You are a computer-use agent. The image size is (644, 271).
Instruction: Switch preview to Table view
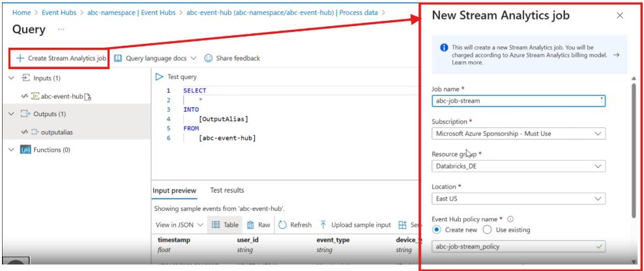[225, 225]
